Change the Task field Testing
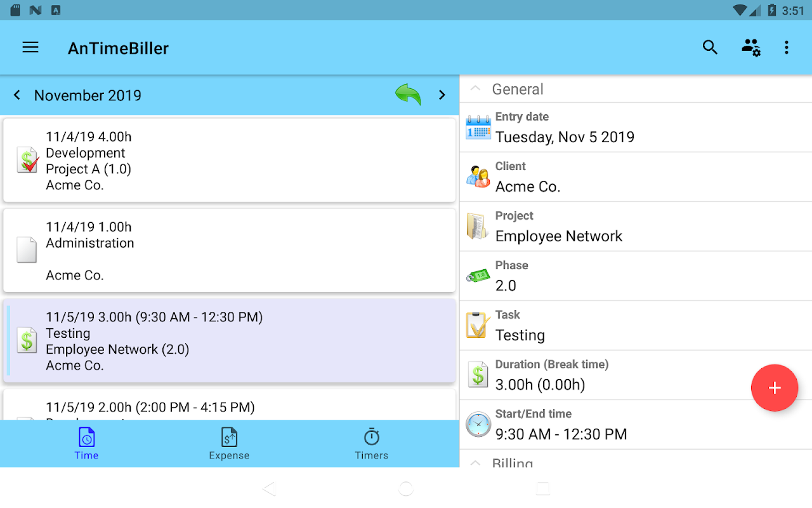 click(x=636, y=325)
